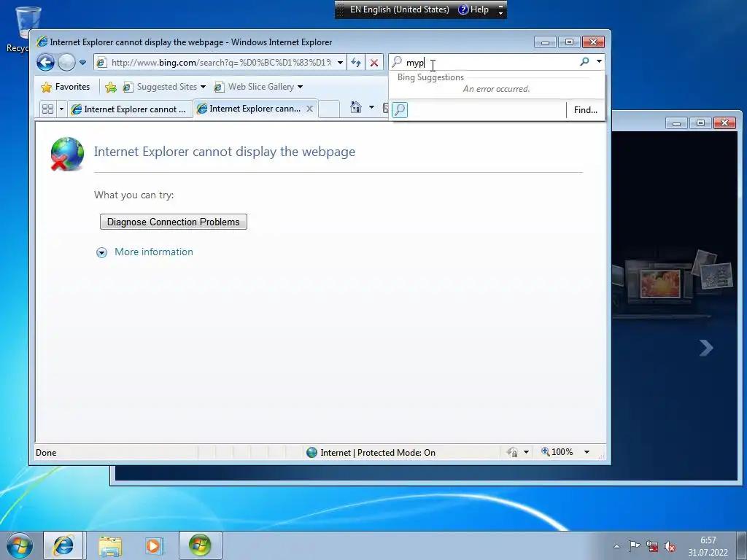Click the language bar EN English indicator
The width and height of the screenshot is (747, 560).
tap(399, 9)
